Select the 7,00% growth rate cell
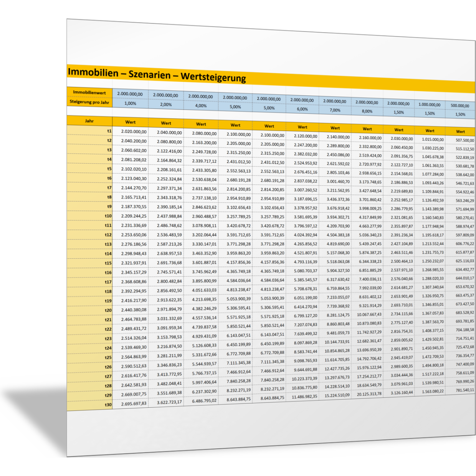The height and width of the screenshot is (476, 476). click(335, 110)
